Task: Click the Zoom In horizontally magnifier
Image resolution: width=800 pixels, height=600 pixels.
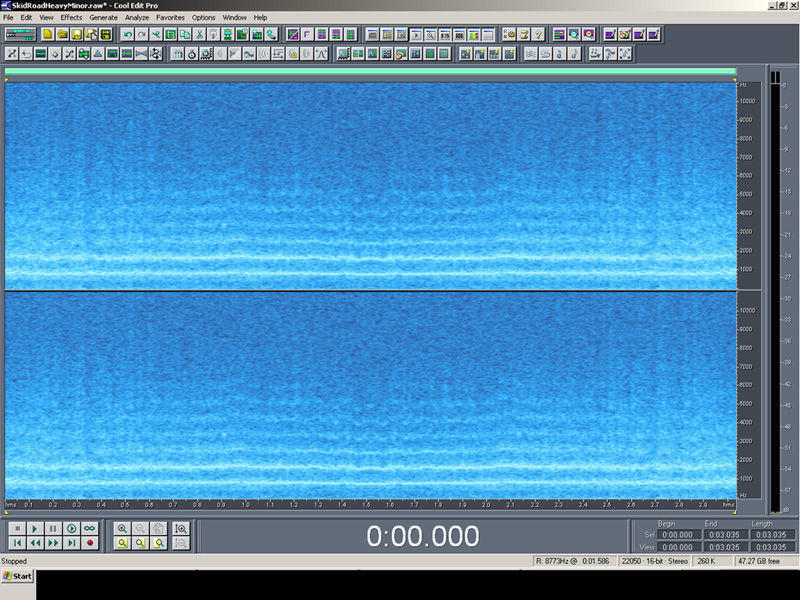Action: click(122, 529)
